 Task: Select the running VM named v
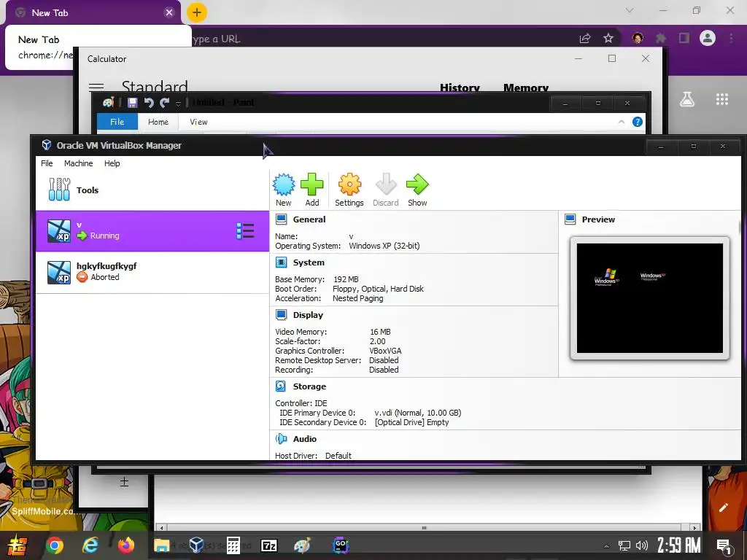tap(152, 231)
